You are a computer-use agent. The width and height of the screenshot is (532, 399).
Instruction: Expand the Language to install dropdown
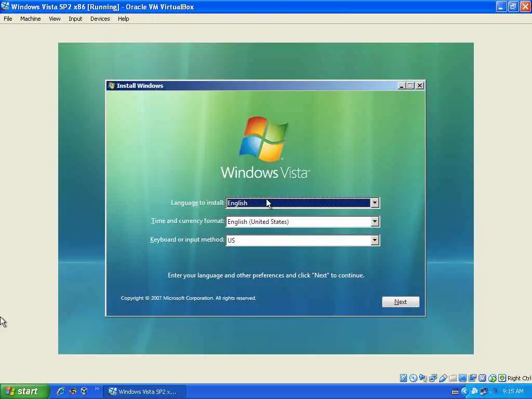(x=375, y=203)
